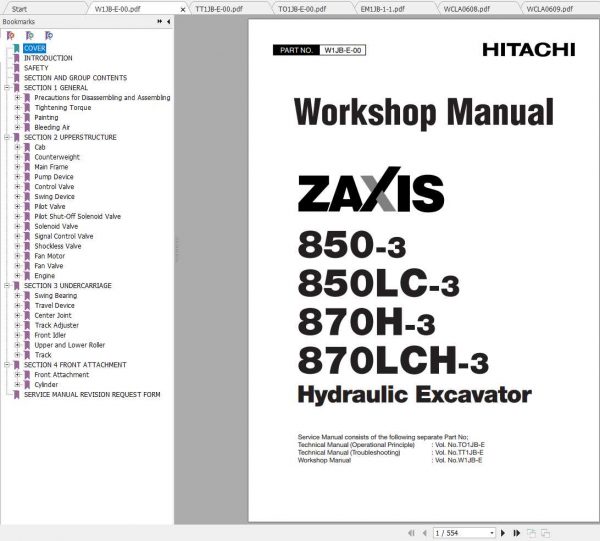Open Upper and Lower Roller bookmark

point(70,345)
